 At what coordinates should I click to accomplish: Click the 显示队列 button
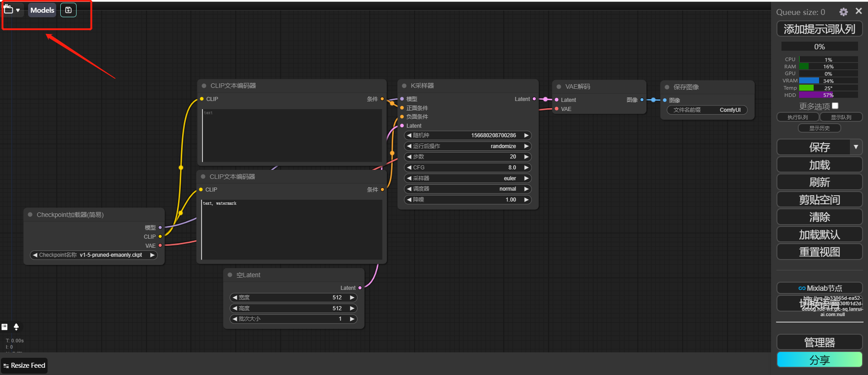coord(841,117)
